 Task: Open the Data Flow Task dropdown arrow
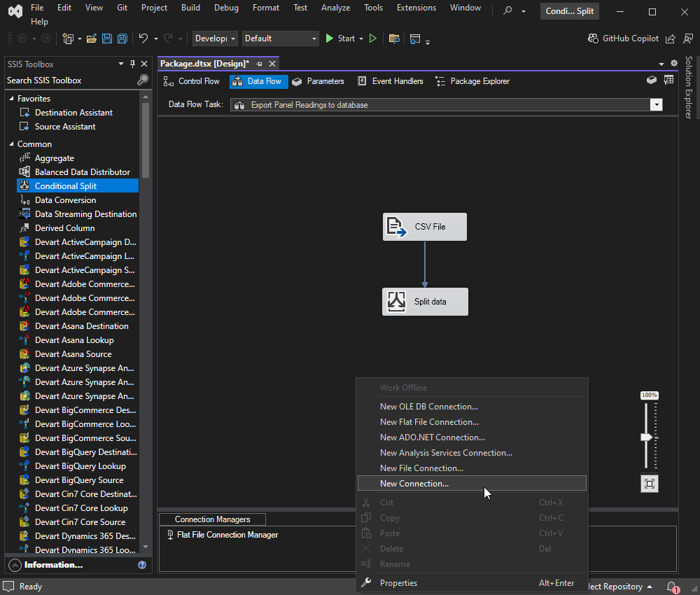click(x=657, y=105)
